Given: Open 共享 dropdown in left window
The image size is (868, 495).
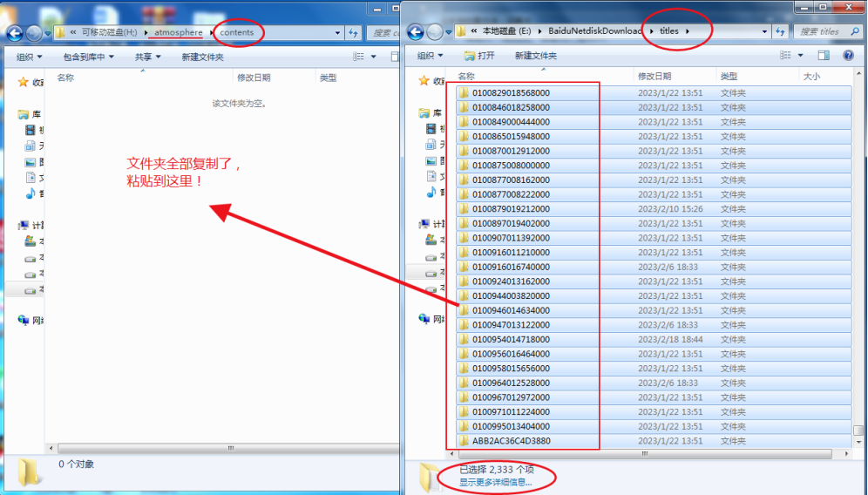Looking at the screenshot, I should (147, 57).
